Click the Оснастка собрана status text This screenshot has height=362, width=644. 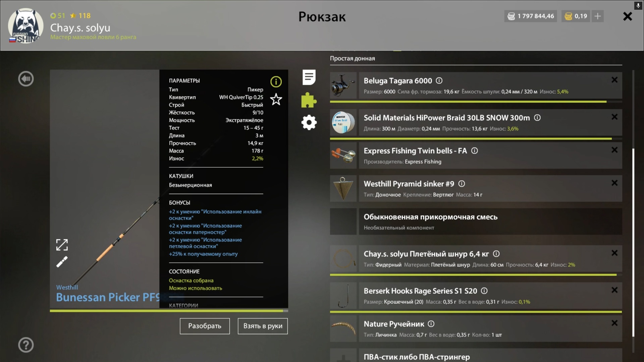point(191,281)
